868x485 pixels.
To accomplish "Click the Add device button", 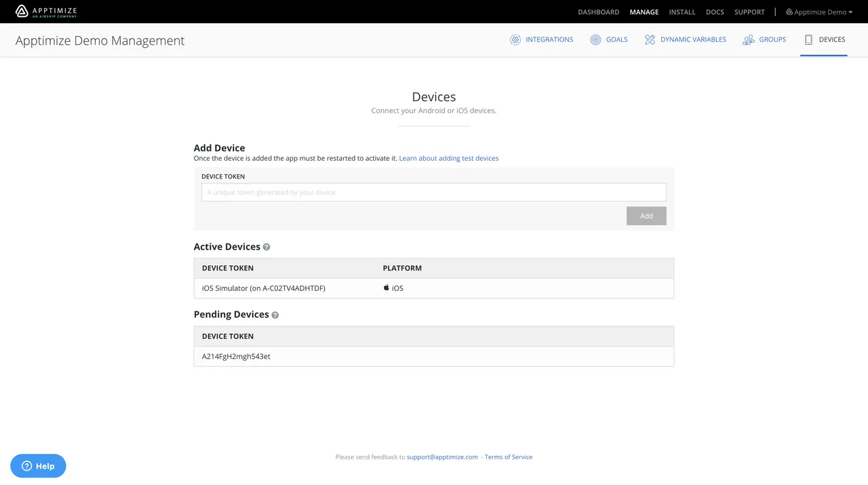I will point(646,216).
